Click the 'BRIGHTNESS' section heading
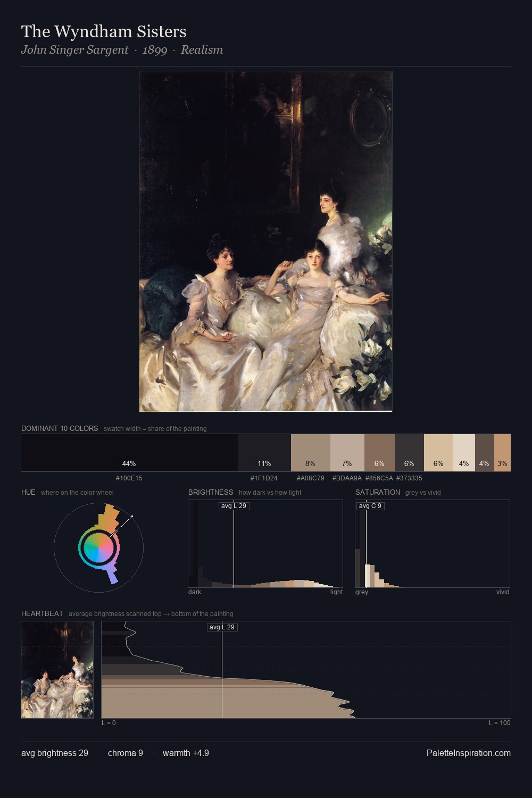Image resolution: width=532 pixels, height=798 pixels. pos(211,492)
